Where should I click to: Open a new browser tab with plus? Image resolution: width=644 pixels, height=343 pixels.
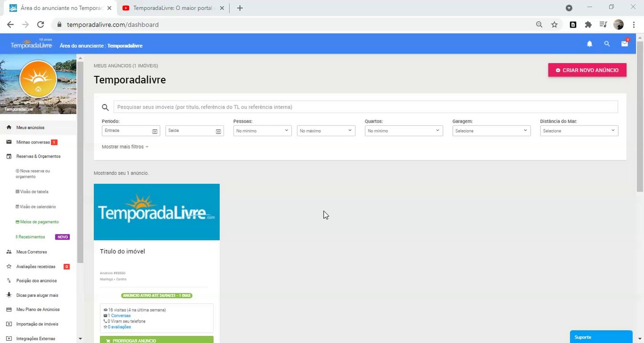click(240, 8)
